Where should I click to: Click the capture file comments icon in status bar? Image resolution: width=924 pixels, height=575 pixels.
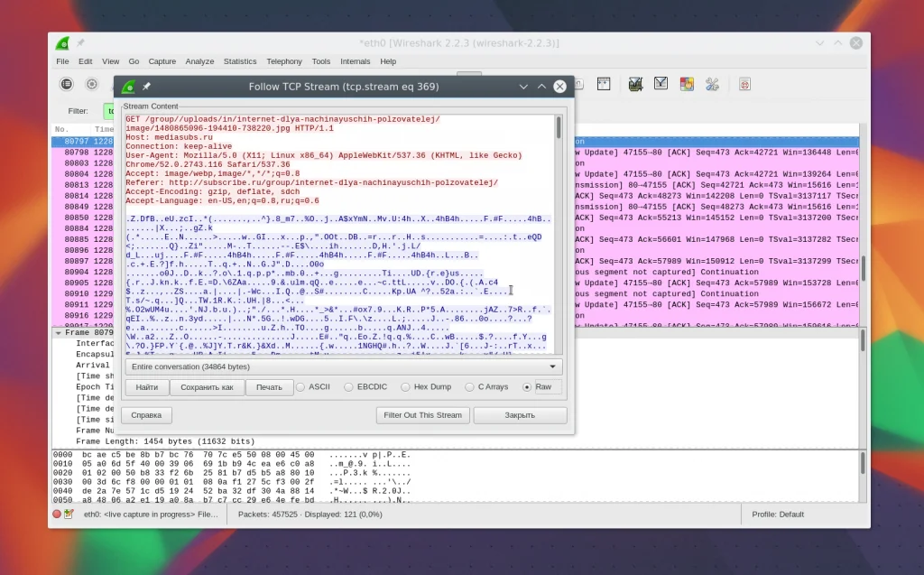[x=69, y=515]
